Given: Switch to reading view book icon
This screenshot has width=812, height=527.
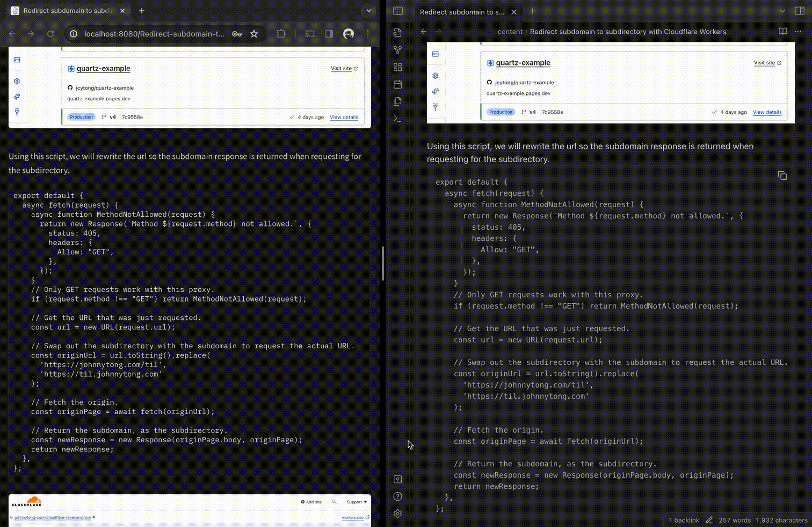Looking at the screenshot, I should click(783, 31).
